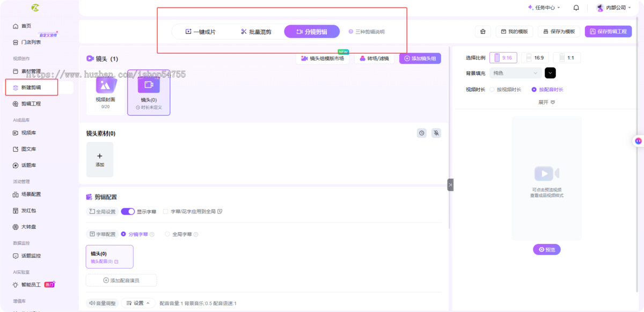This screenshot has height=312, width=644.
Task: Click the mute microphone icon beside 镜头素材
Action: (436, 133)
